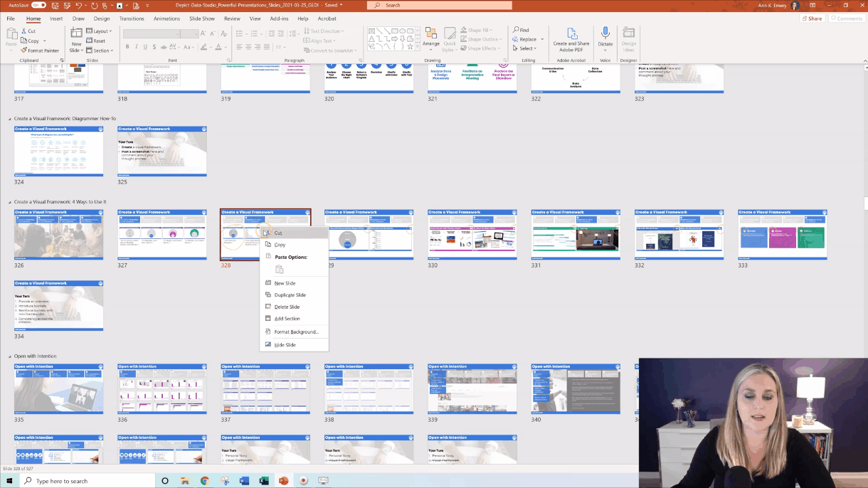Image resolution: width=868 pixels, height=488 pixels.
Task: Choose Format Background from context menu
Action: coord(297,332)
